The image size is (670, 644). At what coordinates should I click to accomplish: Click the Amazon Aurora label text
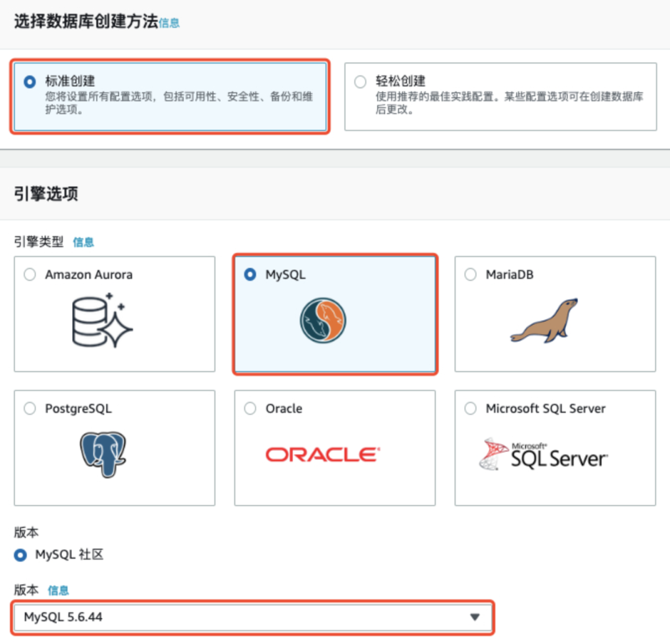(89, 274)
